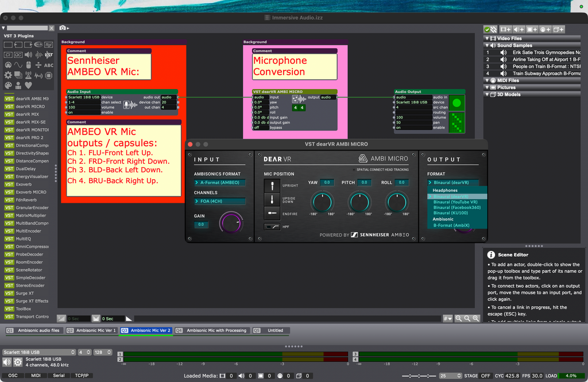Select the MIDI connector actors group
588x382 pixels.
coord(8,65)
